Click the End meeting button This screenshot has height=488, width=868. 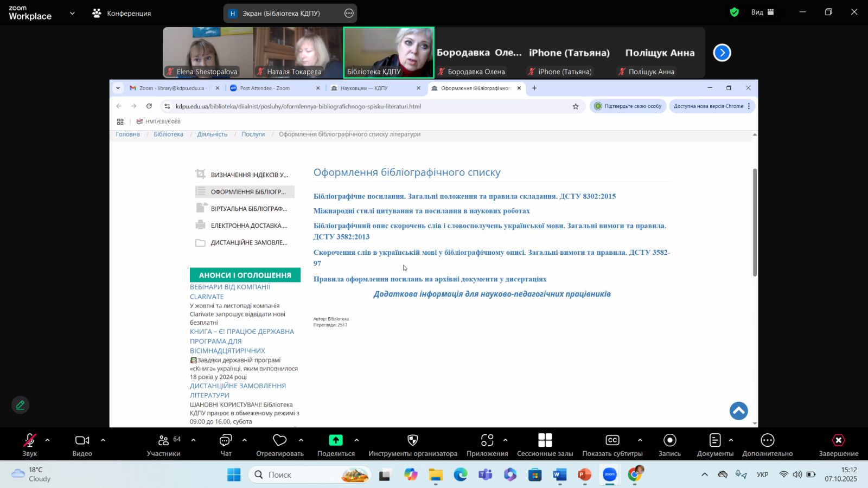pos(838,440)
